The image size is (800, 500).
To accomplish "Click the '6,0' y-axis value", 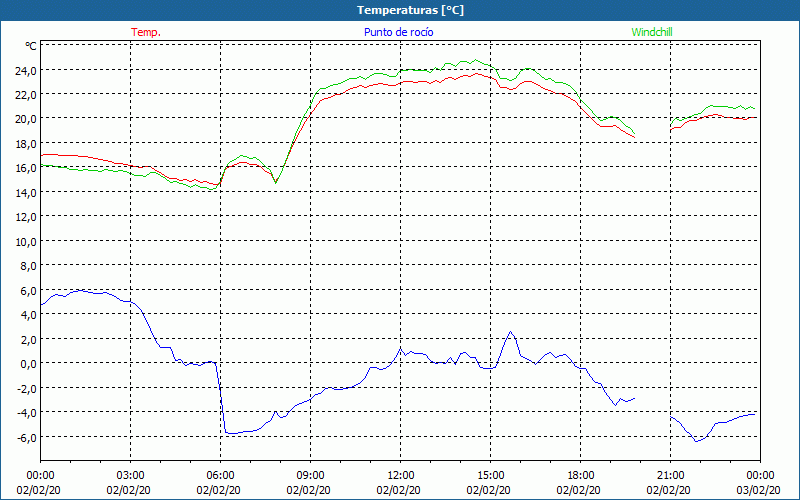I will click(28, 291).
